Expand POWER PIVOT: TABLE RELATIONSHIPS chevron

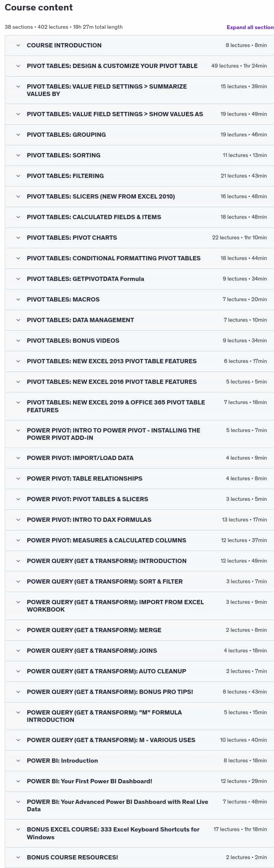coord(18,479)
